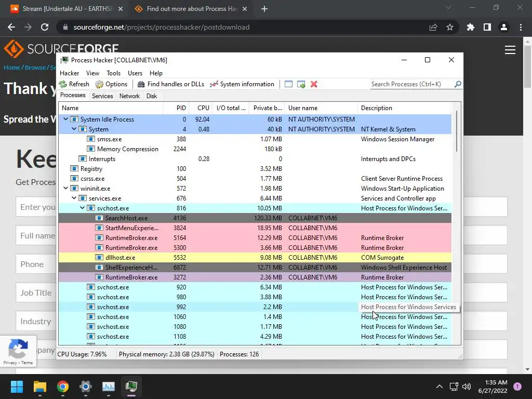532x399 pixels.
Task: Click the dllhost.exe process icon
Action: [99, 258]
